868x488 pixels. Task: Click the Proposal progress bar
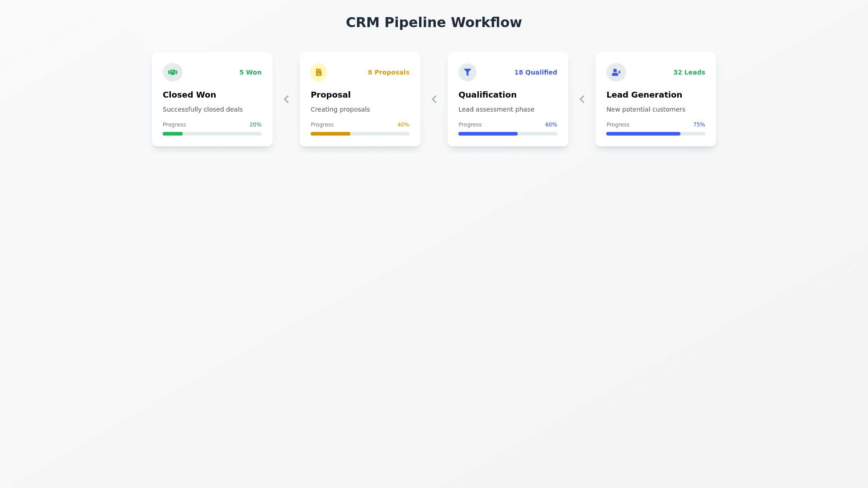(x=360, y=134)
